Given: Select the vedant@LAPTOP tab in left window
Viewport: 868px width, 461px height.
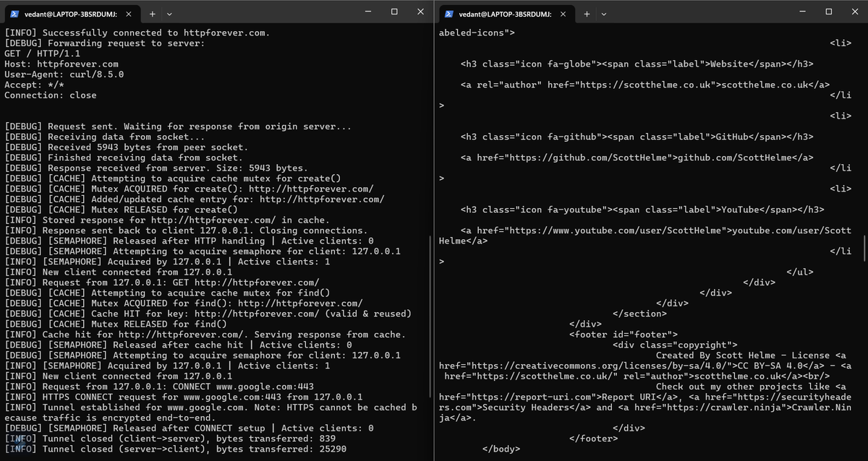Looking at the screenshot, I should (71, 14).
